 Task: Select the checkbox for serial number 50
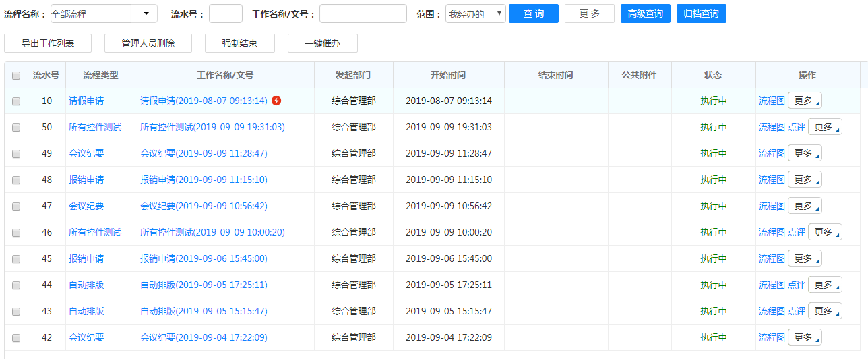[x=16, y=128]
